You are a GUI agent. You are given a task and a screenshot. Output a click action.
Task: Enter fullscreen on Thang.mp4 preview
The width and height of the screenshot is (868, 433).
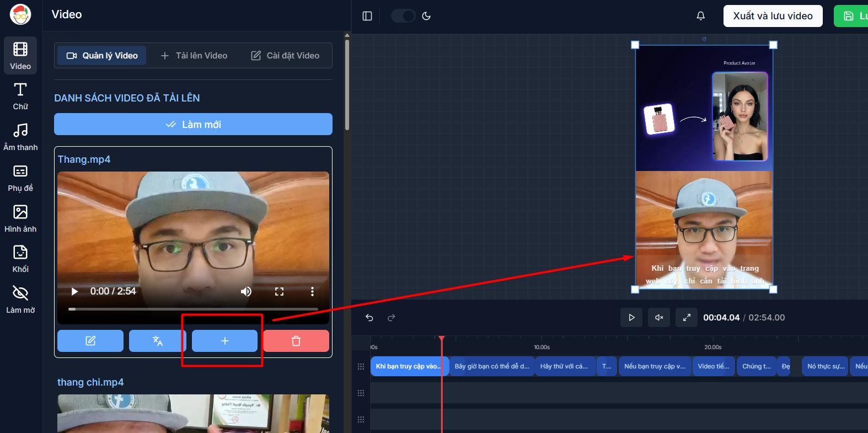[279, 291]
